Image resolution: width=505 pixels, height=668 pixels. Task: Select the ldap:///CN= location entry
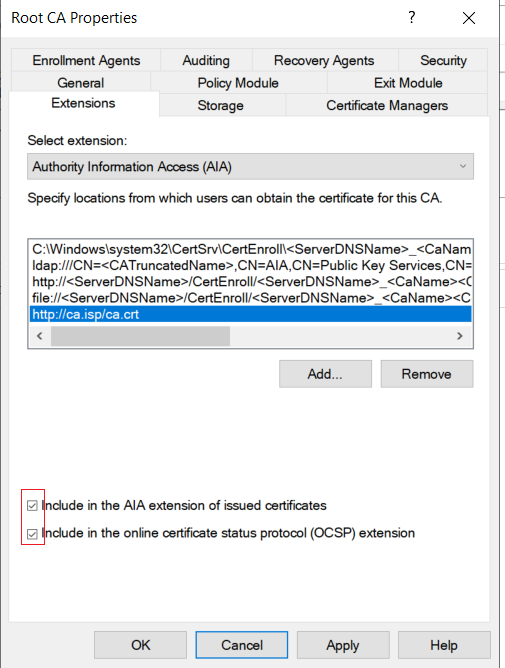[x=251, y=266]
